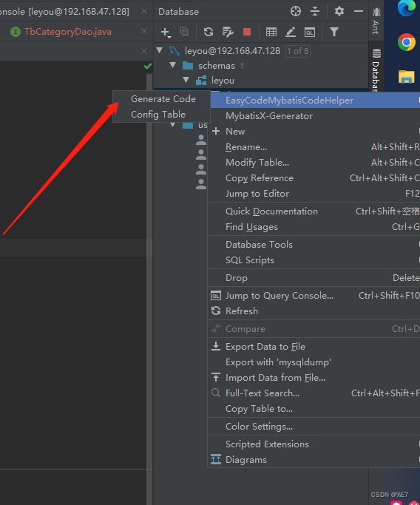Open Database panel settings gear
Image resolution: width=420 pixels, height=505 pixels.
point(339,11)
